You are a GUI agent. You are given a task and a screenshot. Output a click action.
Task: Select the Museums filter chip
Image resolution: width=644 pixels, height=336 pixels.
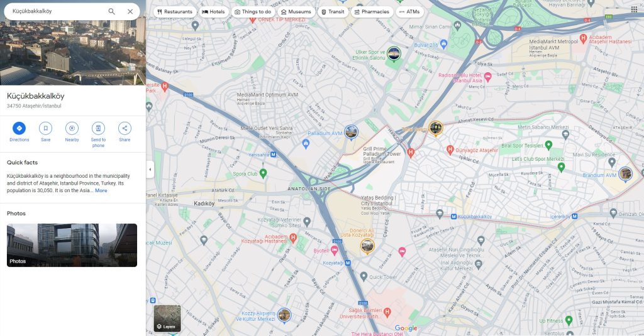point(296,11)
